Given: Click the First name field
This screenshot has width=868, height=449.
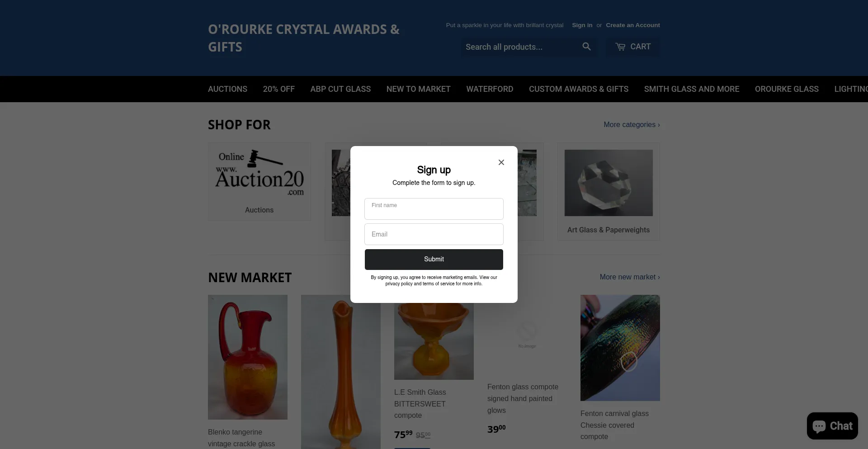Looking at the screenshot, I should tap(434, 209).
